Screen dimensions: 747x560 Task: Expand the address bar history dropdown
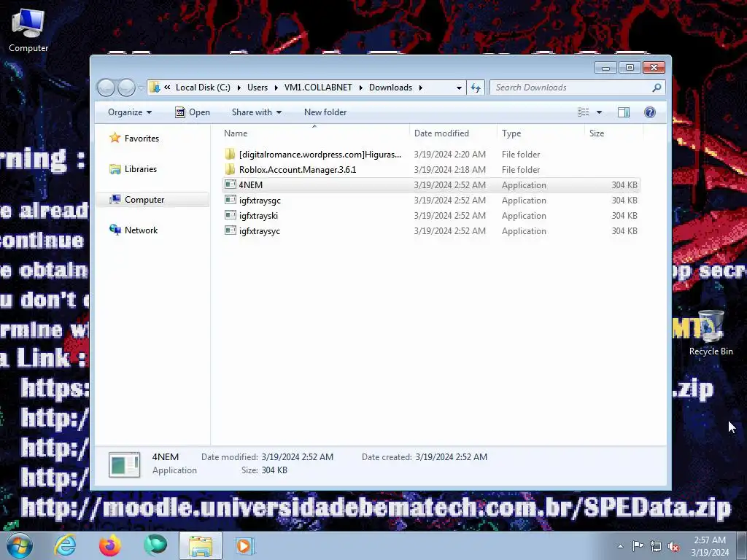pyautogui.click(x=459, y=87)
